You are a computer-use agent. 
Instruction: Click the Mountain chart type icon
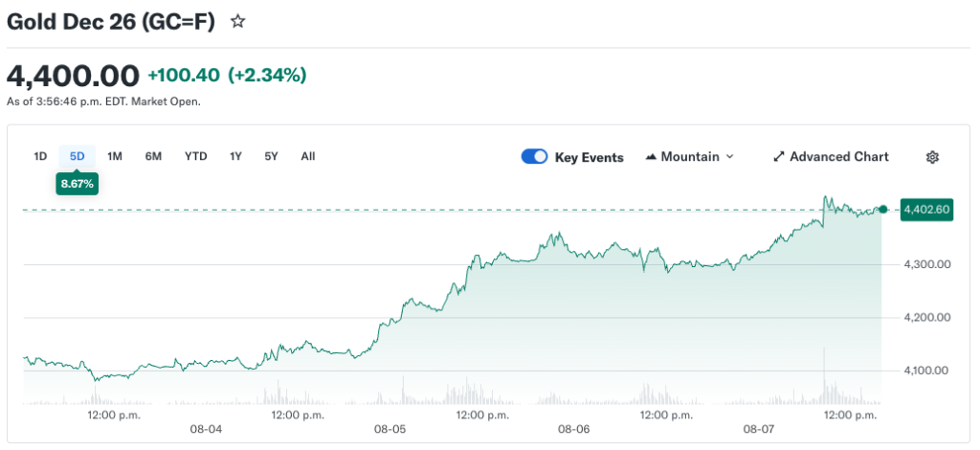tap(651, 157)
